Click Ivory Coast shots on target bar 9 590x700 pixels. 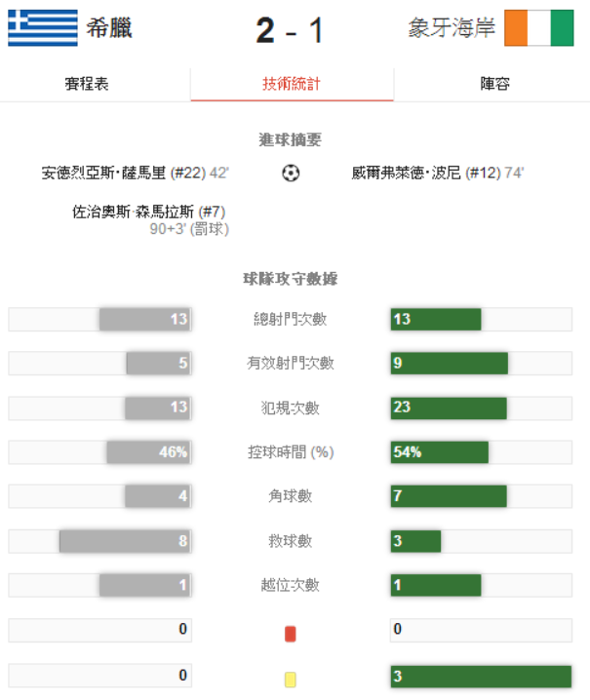click(x=450, y=364)
